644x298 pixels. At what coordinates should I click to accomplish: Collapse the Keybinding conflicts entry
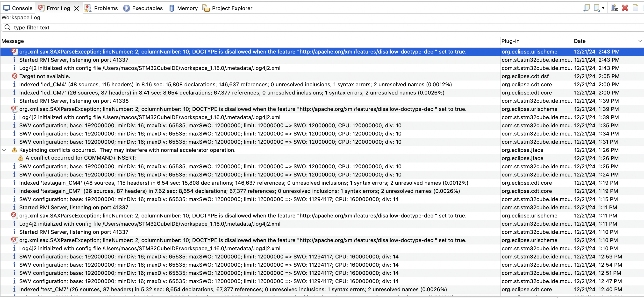[x=4, y=150]
